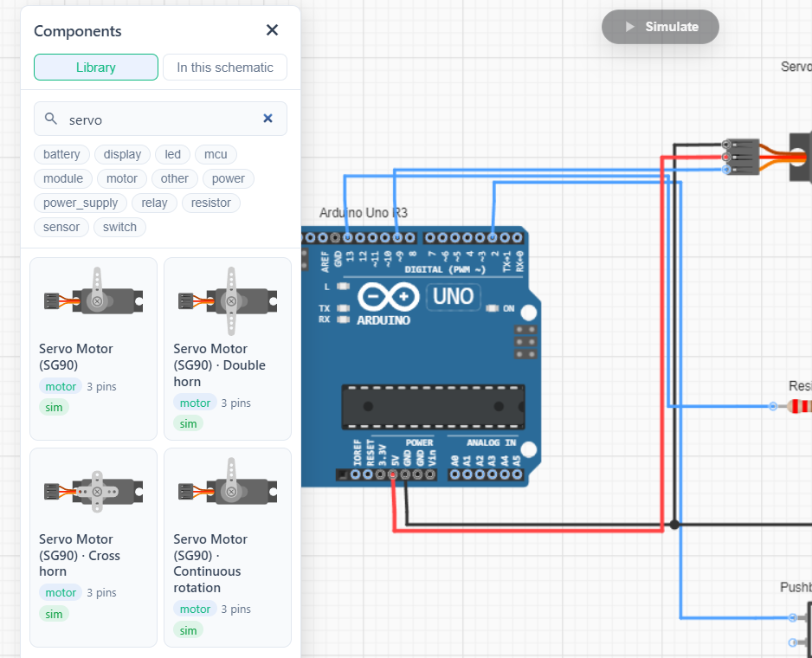Click the search magnifier icon
The image size is (812, 658).
(51, 119)
